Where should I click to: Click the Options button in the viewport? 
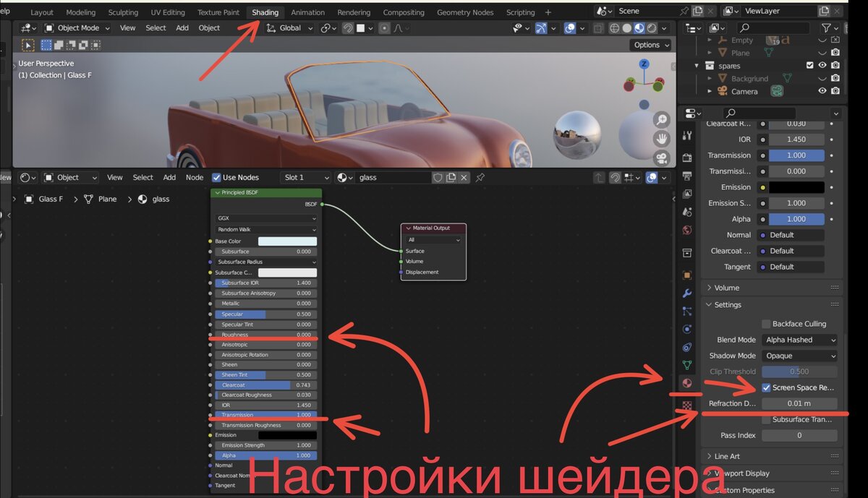click(649, 44)
